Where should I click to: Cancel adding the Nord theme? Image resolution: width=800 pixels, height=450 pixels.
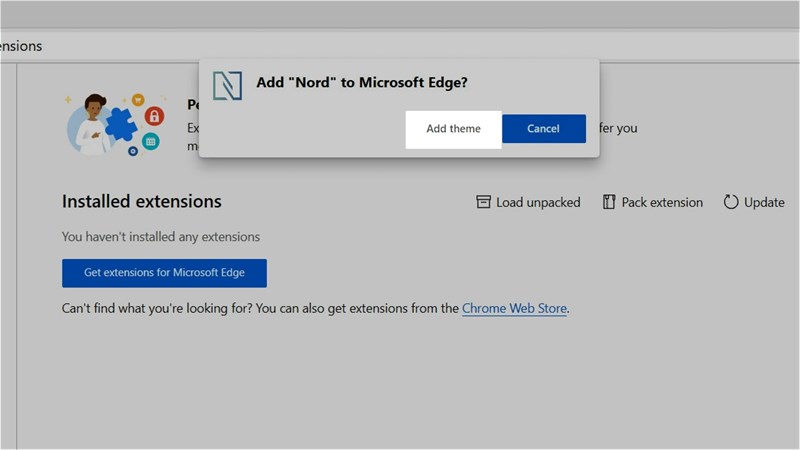tap(543, 129)
